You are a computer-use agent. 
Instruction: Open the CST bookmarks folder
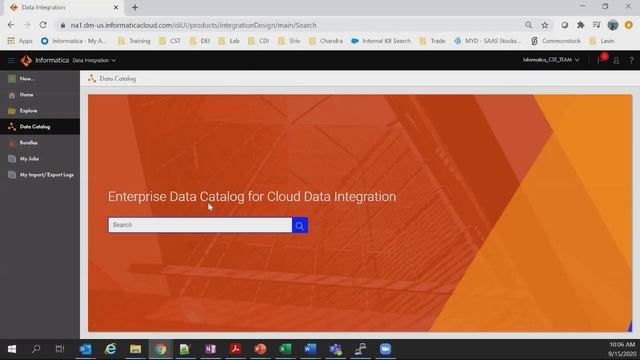pos(170,41)
